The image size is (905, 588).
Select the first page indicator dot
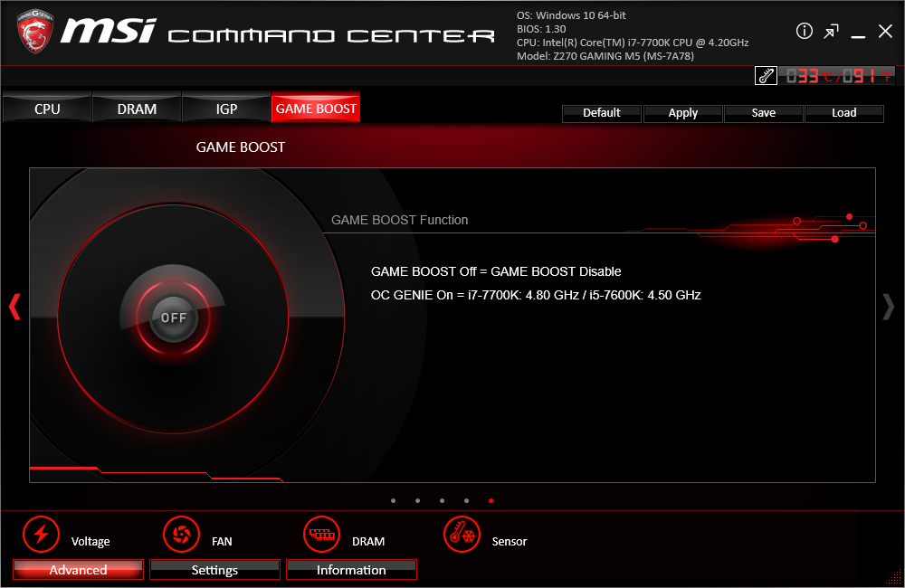click(x=393, y=501)
